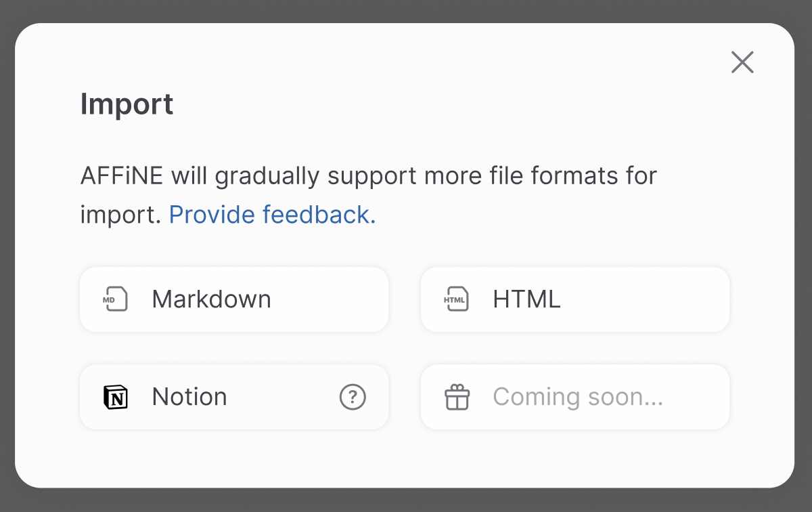Image resolution: width=812 pixels, height=512 pixels.
Task: Click the Coming soon... grayed text
Action: click(577, 397)
